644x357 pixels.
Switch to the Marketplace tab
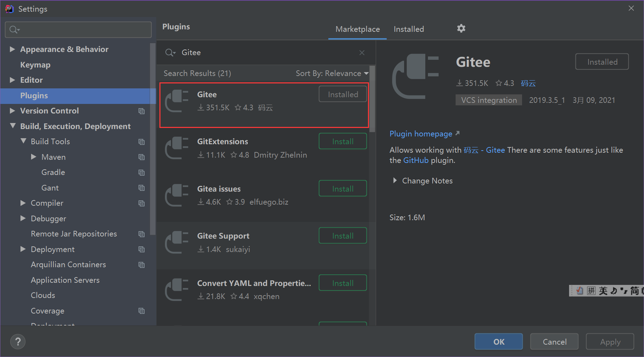357,29
